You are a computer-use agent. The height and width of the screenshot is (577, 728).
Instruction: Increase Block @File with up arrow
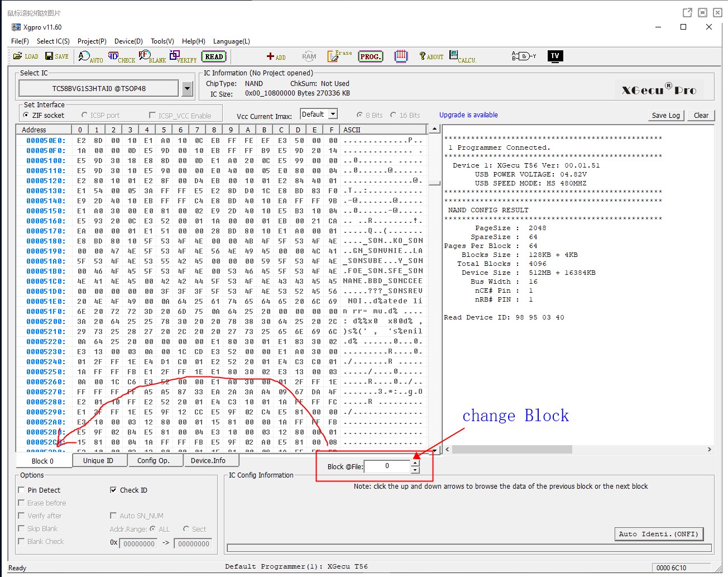click(415, 462)
